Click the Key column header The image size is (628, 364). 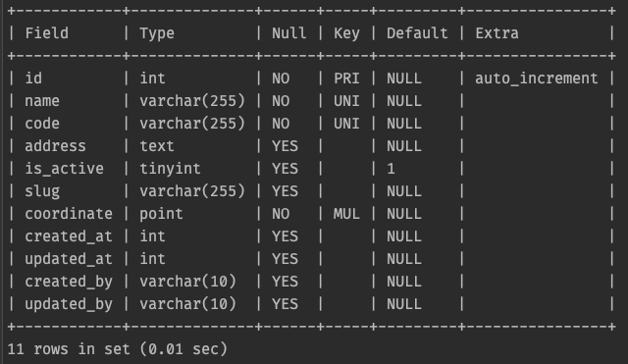pyautogui.click(x=346, y=33)
